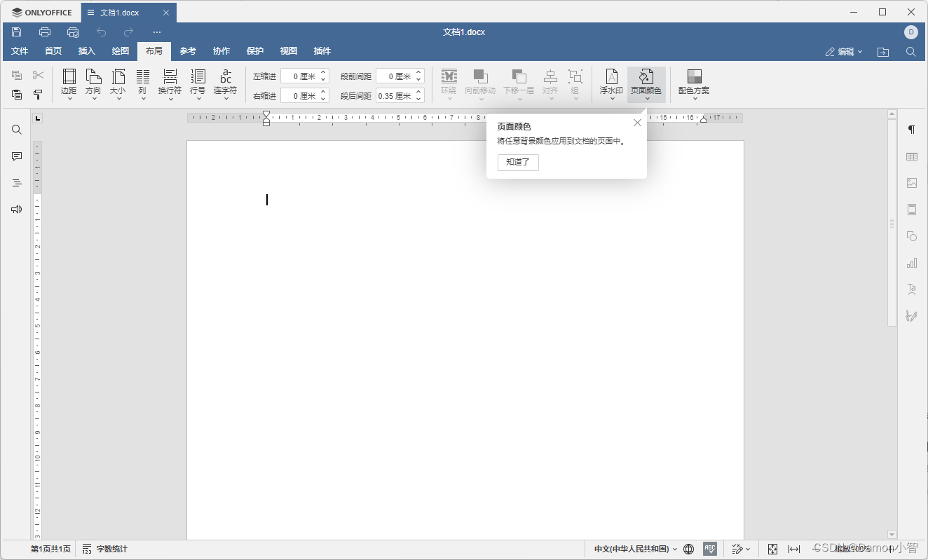Open the 换行符 breaks tool

coord(170,85)
